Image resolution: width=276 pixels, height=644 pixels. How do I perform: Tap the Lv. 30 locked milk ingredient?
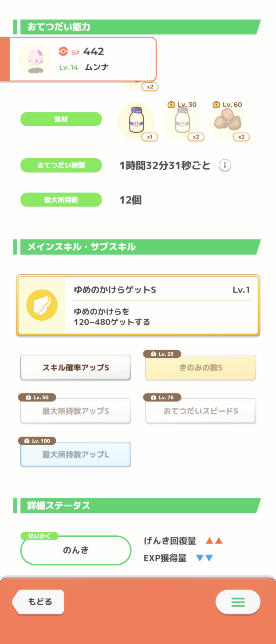(182, 121)
